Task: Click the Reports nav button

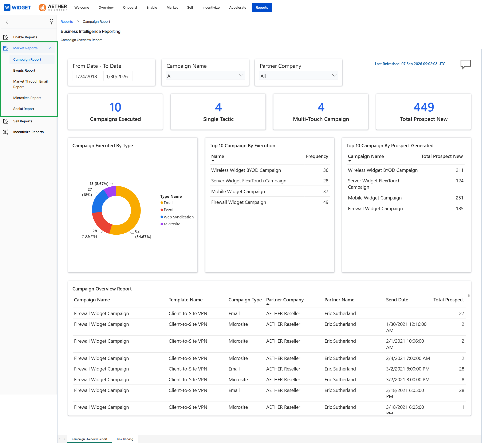Action: (x=262, y=8)
